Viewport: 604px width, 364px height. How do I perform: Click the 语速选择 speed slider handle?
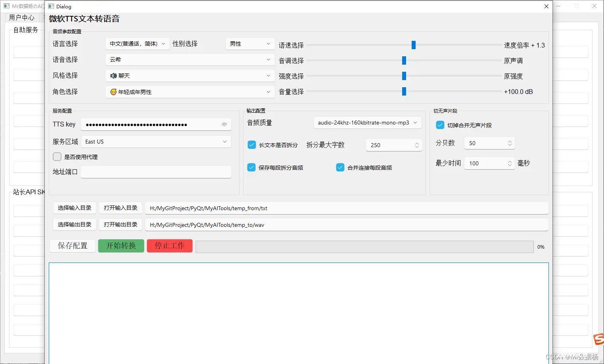tap(414, 45)
